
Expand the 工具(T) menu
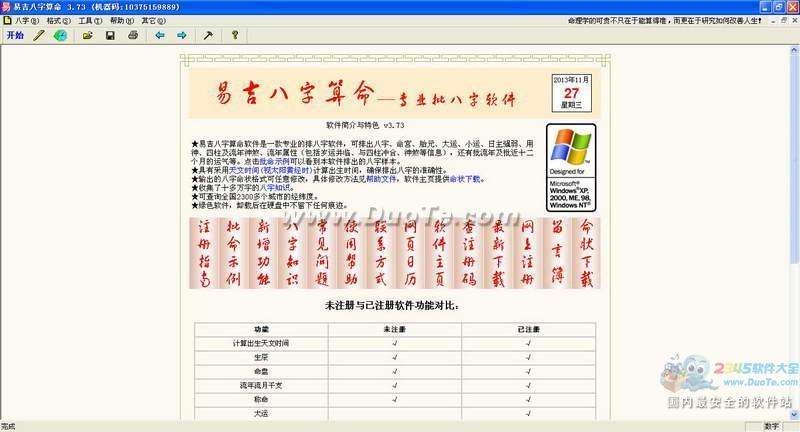click(89, 20)
